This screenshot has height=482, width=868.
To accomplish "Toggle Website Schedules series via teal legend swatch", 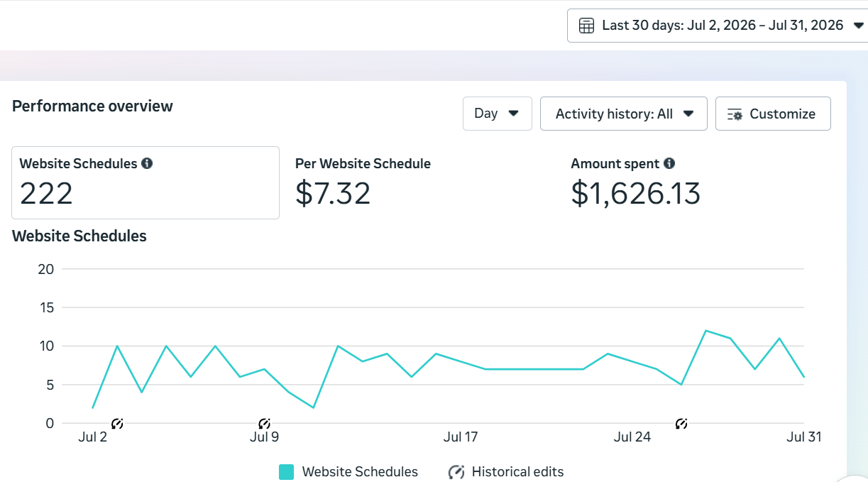I will 287,472.
